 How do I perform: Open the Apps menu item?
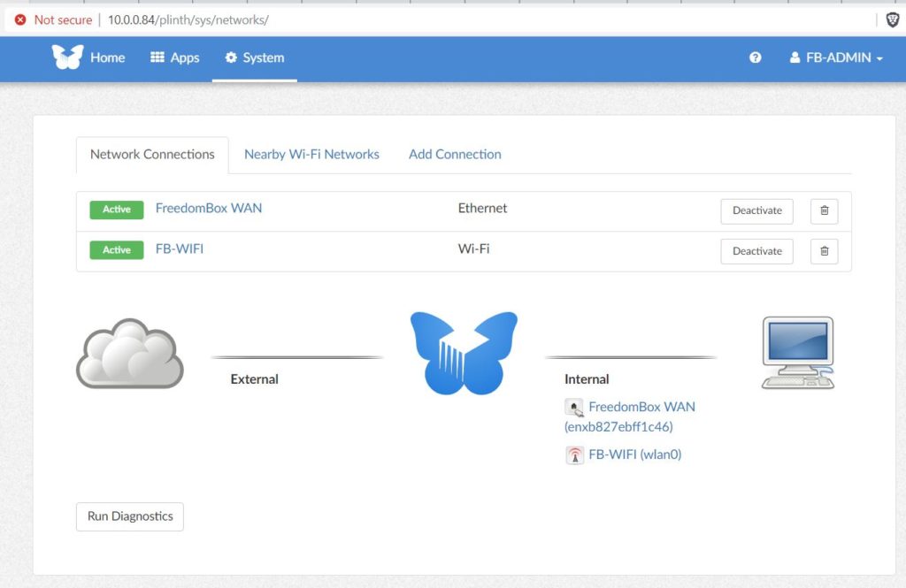[x=175, y=57]
